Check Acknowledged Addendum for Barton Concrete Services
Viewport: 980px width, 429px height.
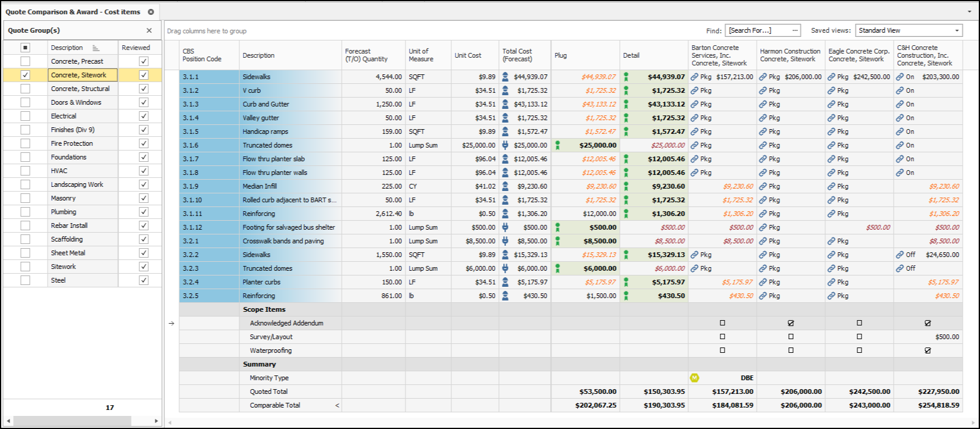tap(723, 323)
